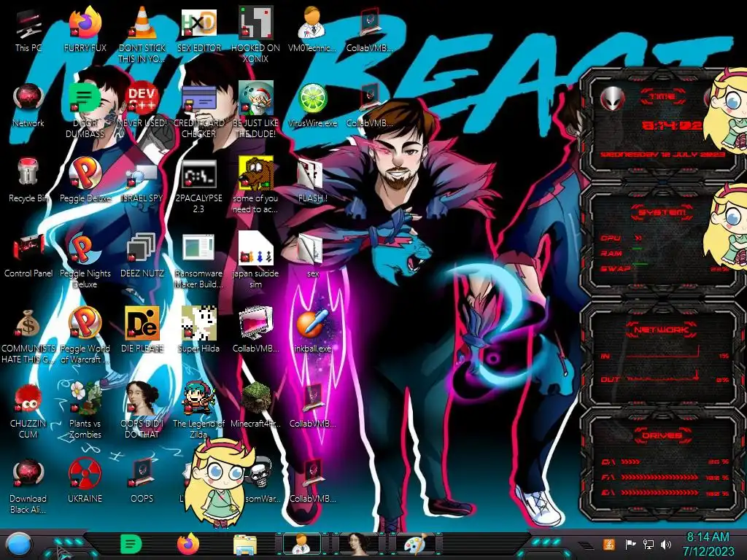Open the portrait lady app on taskbar
The height and width of the screenshot is (560, 747).
coord(358,544)
